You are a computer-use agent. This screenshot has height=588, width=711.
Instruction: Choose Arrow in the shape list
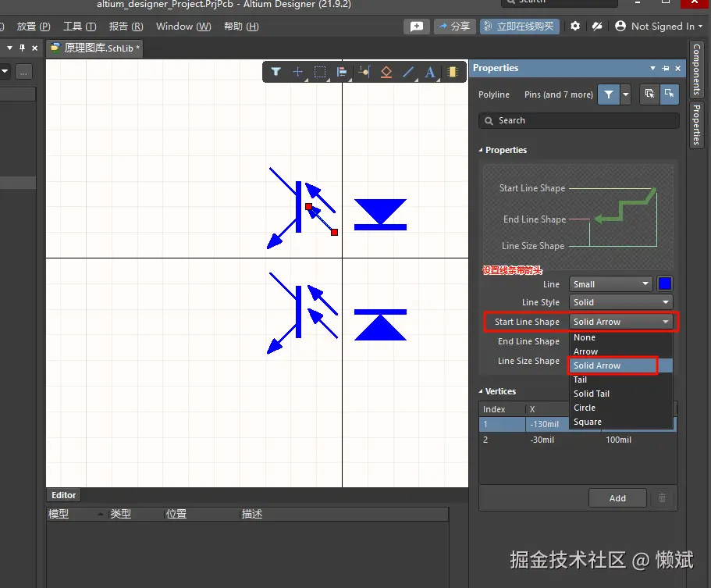pyautogui.click(x=620, y=351)
